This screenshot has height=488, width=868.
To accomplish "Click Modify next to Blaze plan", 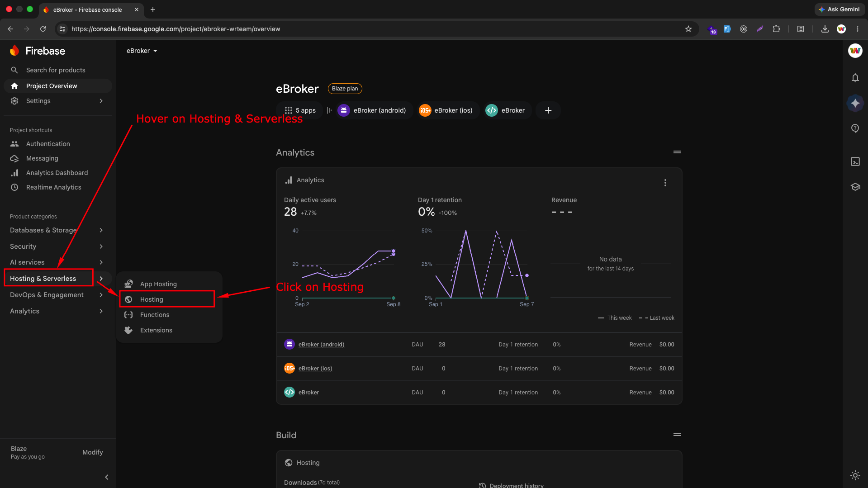I will (93, 452).
